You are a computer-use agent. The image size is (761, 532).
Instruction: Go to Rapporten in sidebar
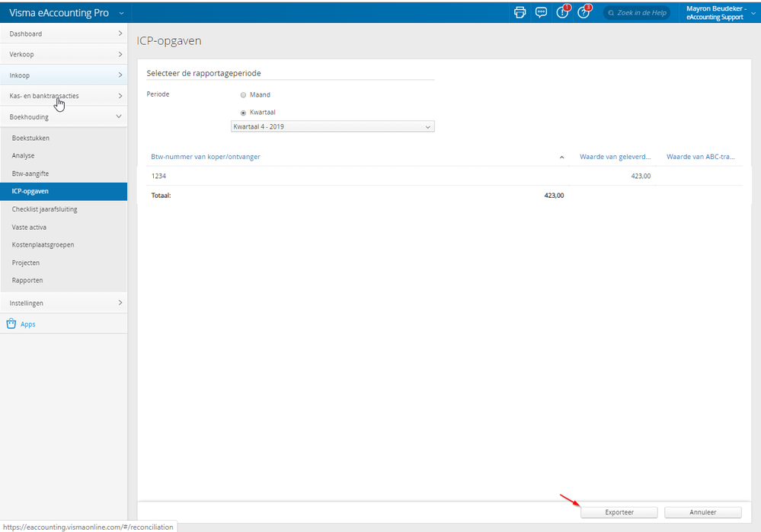point(27,280)
